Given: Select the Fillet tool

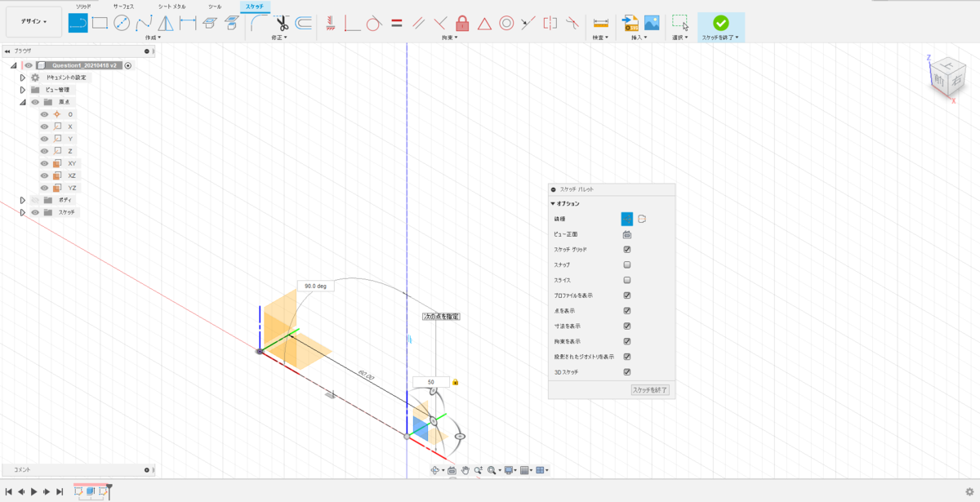Looking at the screenshot, I should tap(259, 23).
